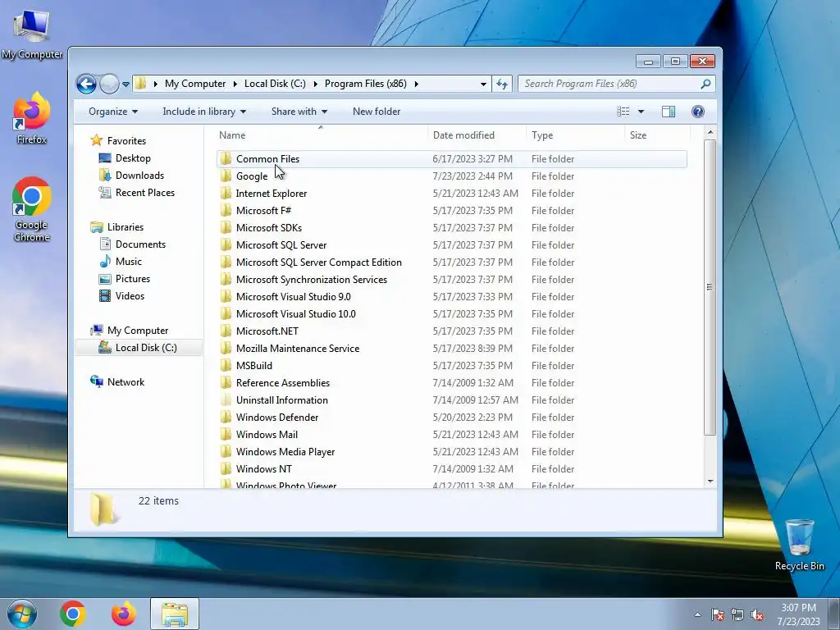Expand arrow after Program Files (x86) breadcrumb
Image resolution: width=840 pixels, height=630 pixels.
416,84
